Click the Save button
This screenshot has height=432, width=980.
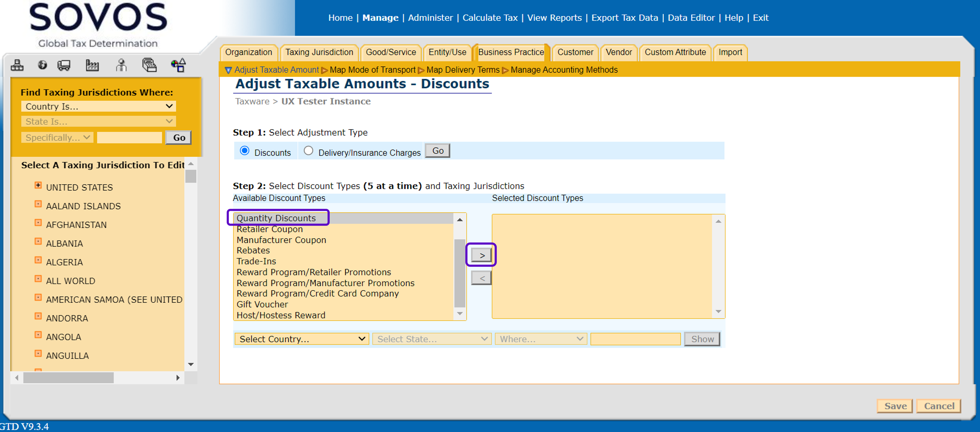895,406
